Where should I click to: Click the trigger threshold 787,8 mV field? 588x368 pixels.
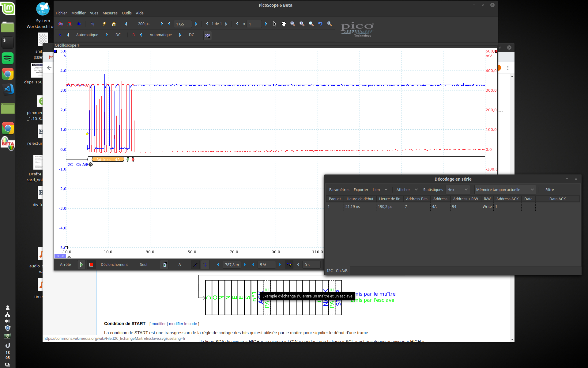pyautogui.click(x=232, y=265)
